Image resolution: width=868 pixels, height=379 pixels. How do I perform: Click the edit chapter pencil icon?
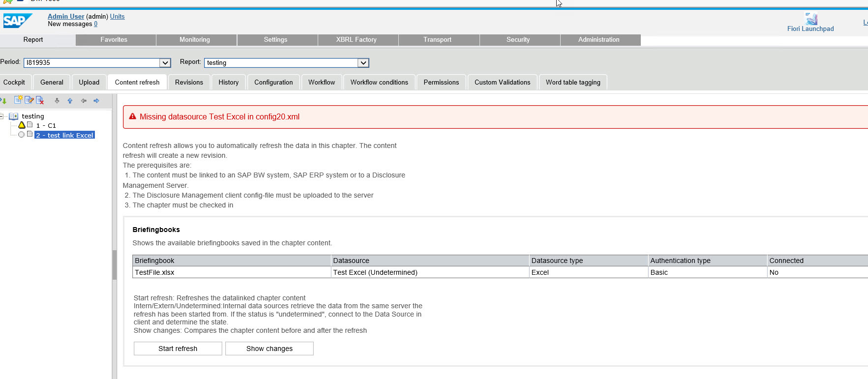[29, 100]
